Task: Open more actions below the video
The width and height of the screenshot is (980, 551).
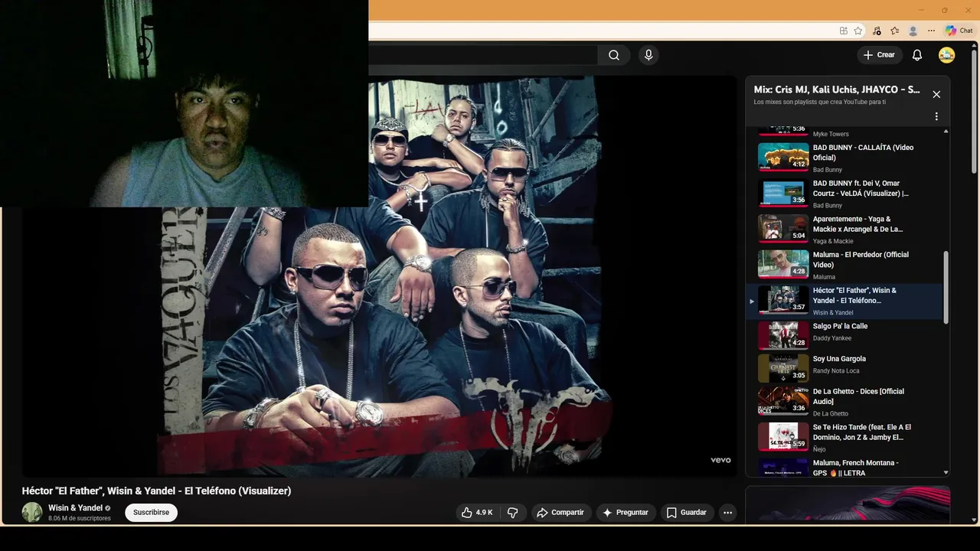Action: coord(728,513)
